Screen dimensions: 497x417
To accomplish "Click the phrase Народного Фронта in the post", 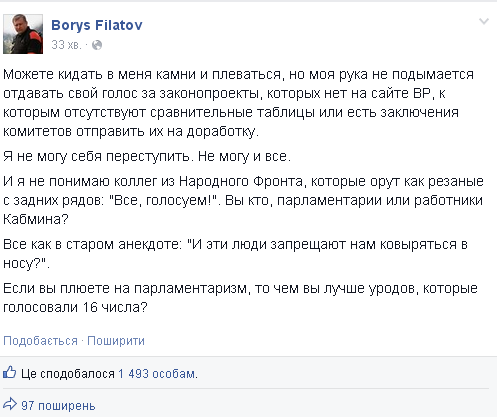I will [241, 181].
